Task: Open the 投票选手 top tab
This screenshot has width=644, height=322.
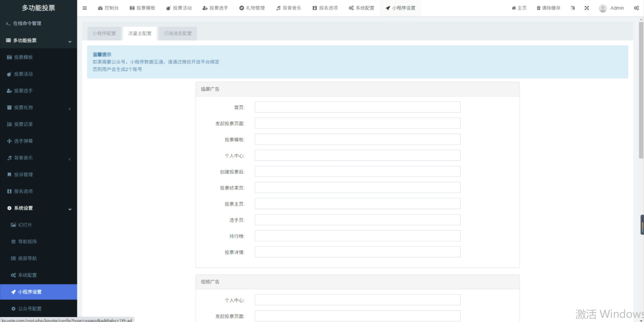Action: click(x=215, y=8)
